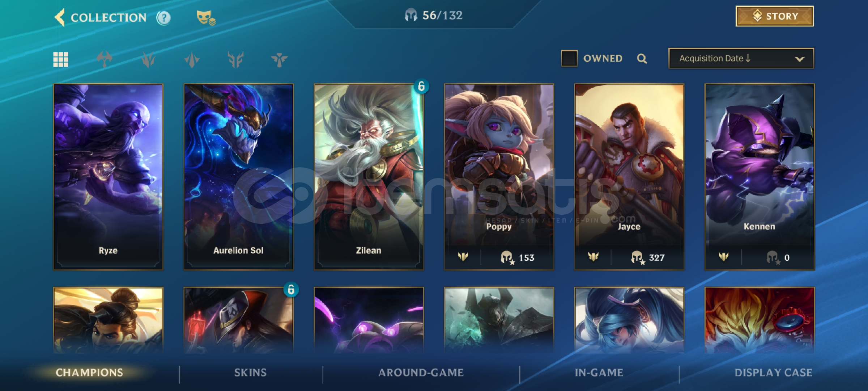Open the mask and coins icon
The image size is (868, 391).
(x=206, y=17)
